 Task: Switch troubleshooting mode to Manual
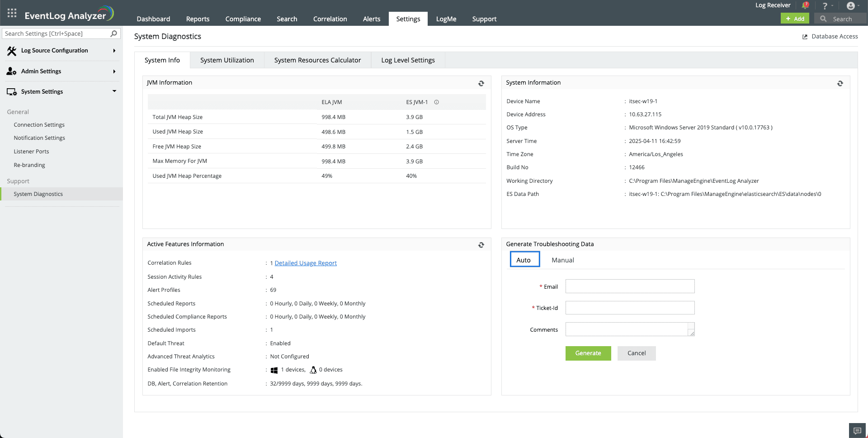point(562,260)
